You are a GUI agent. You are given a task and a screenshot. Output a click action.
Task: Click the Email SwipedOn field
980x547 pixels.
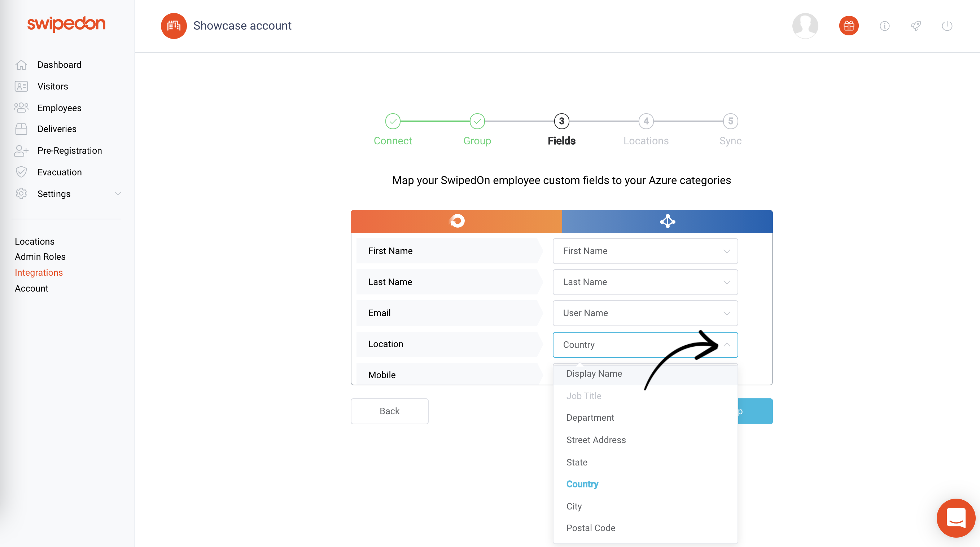pos(449,313)
